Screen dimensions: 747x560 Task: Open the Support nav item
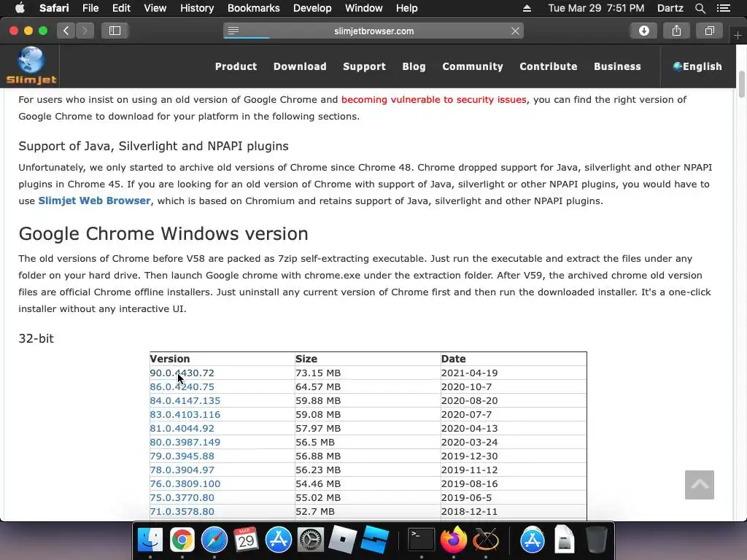click(365, 66)
